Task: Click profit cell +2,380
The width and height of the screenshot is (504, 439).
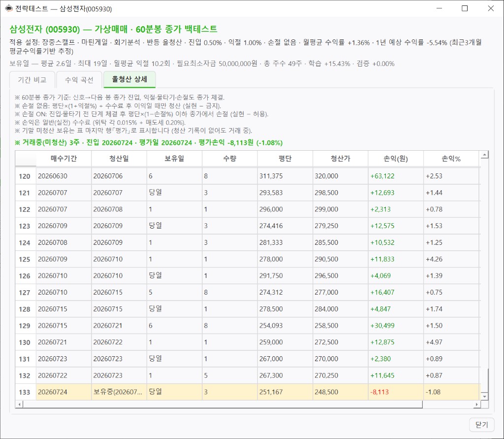Action: click(396, 359)
